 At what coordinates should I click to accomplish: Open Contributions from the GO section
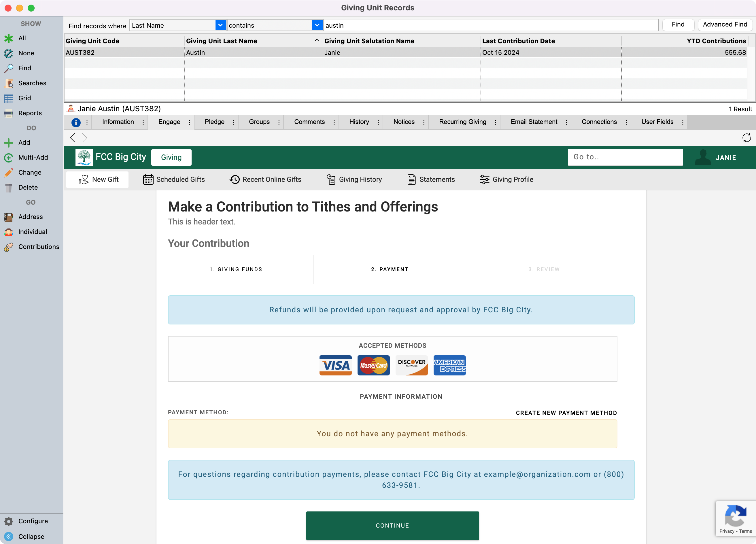point(38,247)
